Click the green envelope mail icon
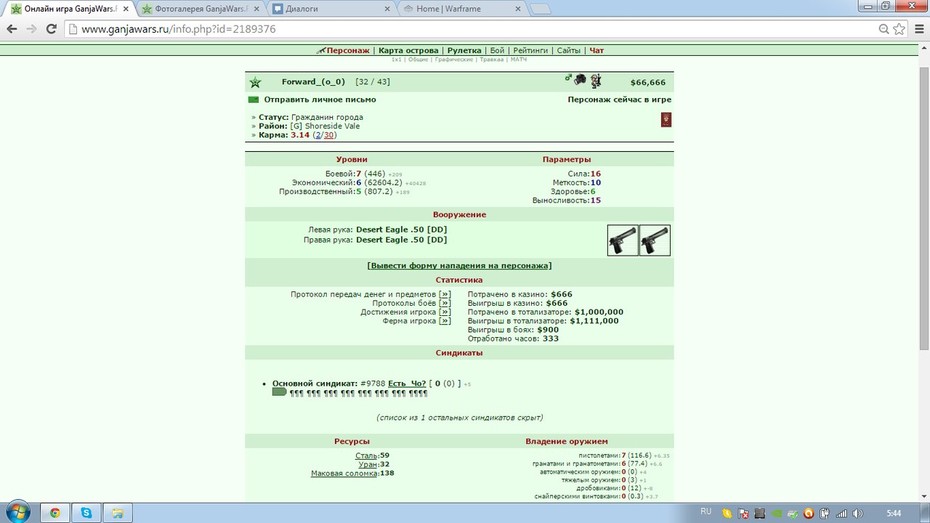This screenshot has width=930, height=523. coord(253,100)
